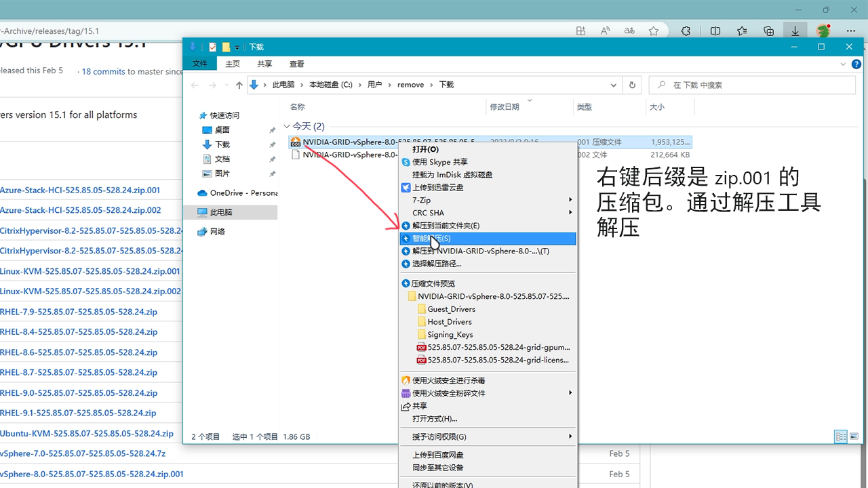Open the 查看 ribbon tab
Viewport: 868px width, 488px height.
tap(297, 64)
